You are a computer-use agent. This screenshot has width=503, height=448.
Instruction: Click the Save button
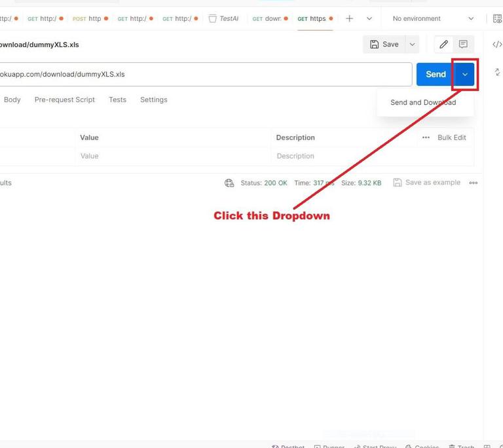click(x=384, y=45)
